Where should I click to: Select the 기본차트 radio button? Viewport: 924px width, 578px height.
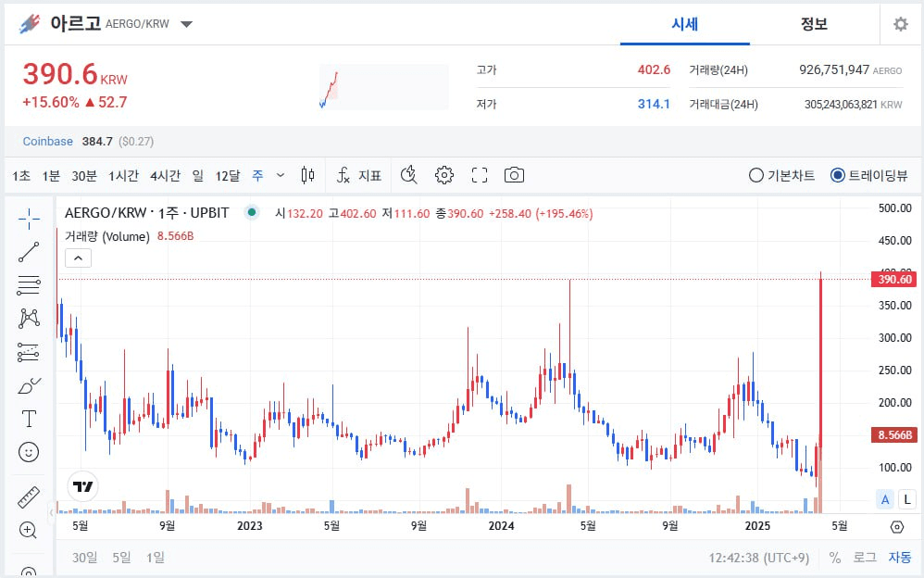[x=756, y=174]
